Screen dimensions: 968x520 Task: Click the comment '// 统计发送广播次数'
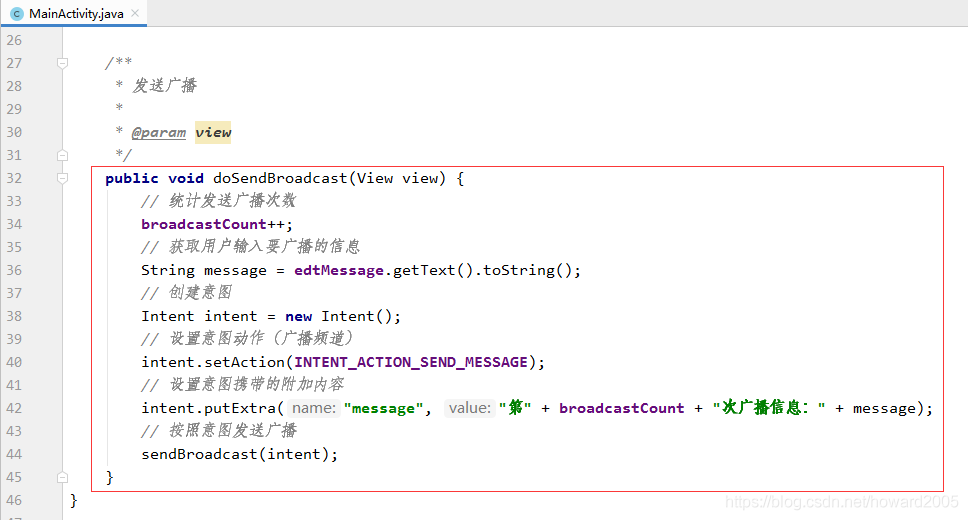tap(219, 201)
